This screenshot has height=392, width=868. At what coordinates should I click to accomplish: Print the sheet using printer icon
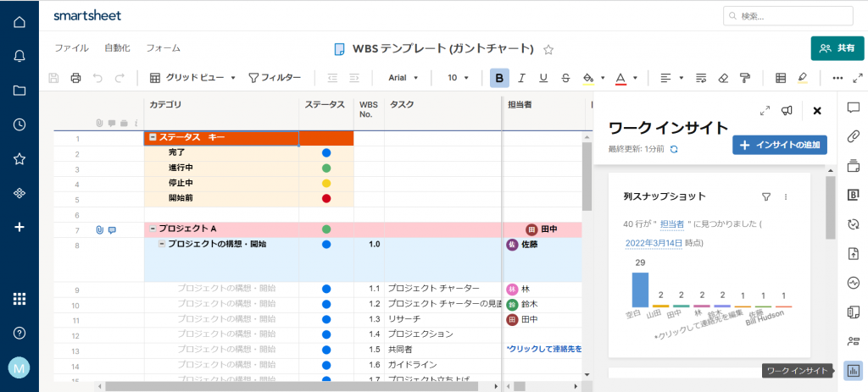coord(75,78)
